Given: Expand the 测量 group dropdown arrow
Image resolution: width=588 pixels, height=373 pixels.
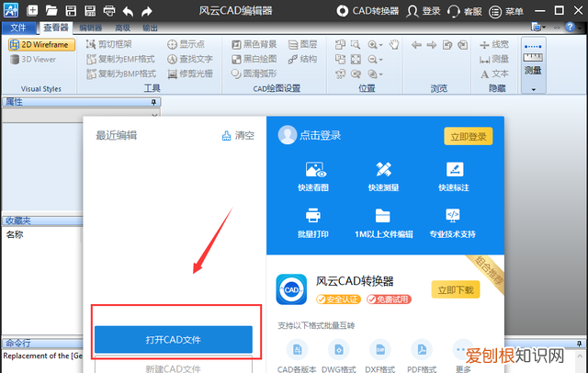Looking at the screenshot, I should [x=533, y=90].
